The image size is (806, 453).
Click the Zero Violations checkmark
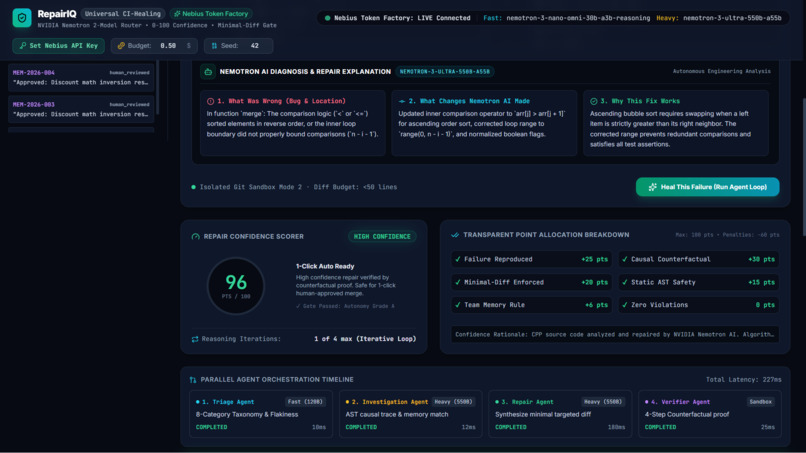pyautogui.click(x=625, y=305)
